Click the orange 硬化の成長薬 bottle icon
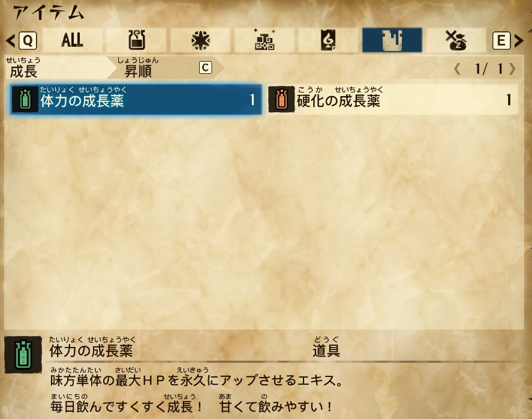The height and width of the screenshot is (419, 532). 281,99
